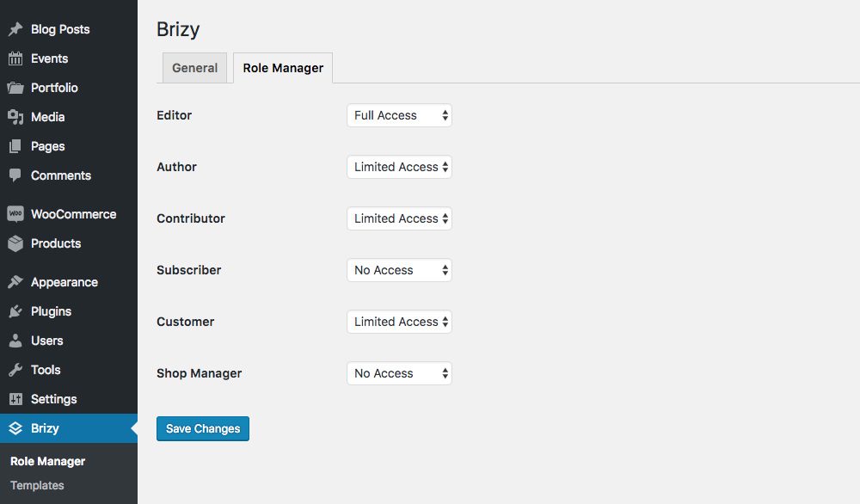
Task: Open the Subscriber access dropdown
Action: [x=399, y=270]
